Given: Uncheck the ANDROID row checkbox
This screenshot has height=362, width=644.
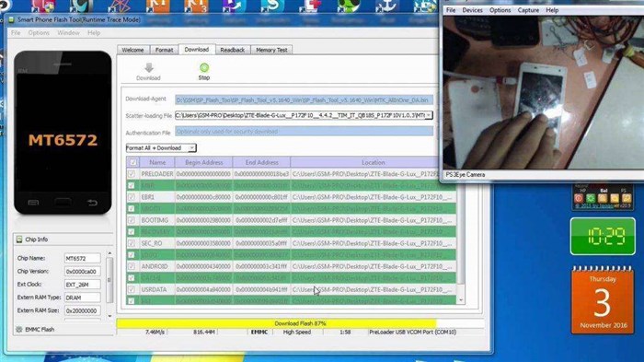Looking at the screenshot, I should pos(132,266).
